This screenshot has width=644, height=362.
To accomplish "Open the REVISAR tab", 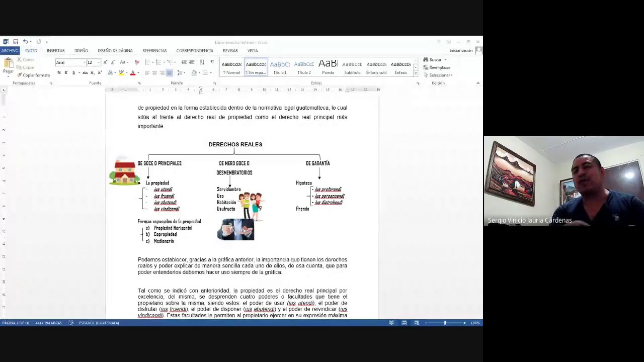I will click(x=230, y=51).
